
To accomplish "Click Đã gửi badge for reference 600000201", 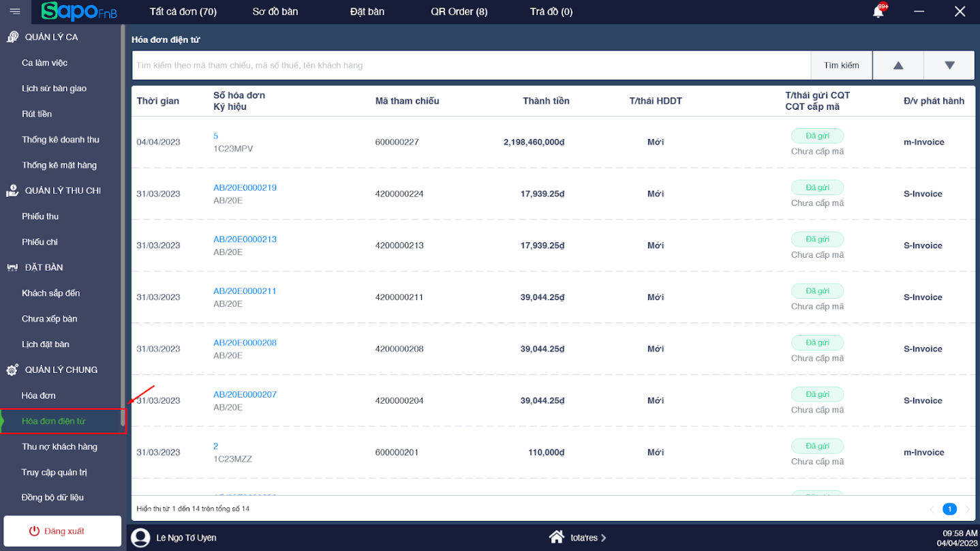I will click(817, 446).
